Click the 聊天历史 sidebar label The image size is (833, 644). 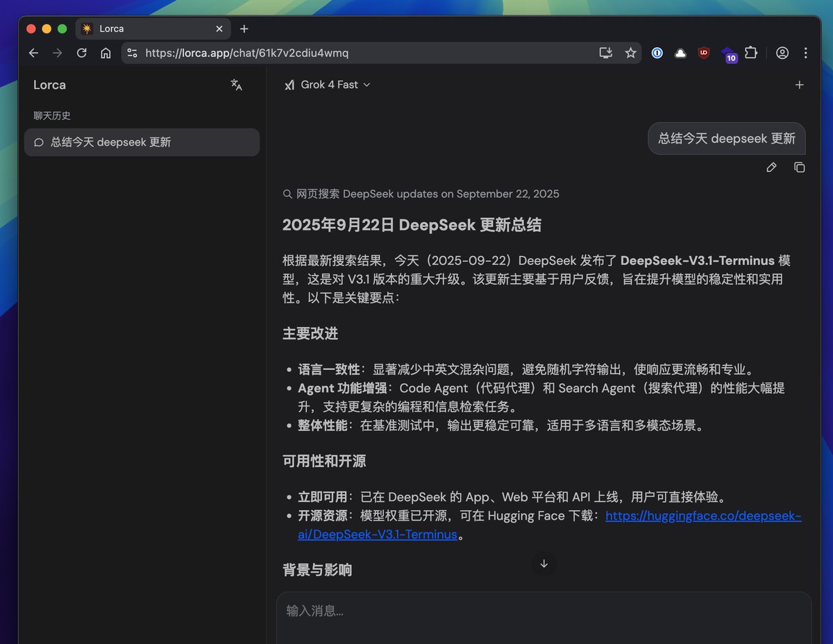coord(52,116)
